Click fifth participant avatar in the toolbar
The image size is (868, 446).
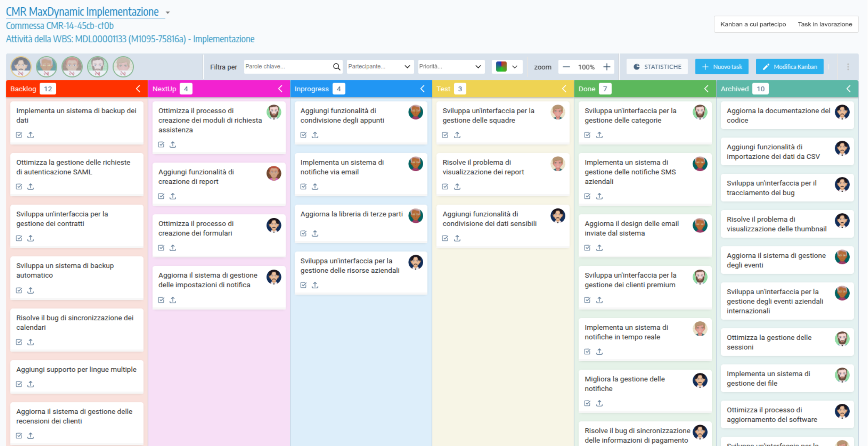tap(123, 67)
